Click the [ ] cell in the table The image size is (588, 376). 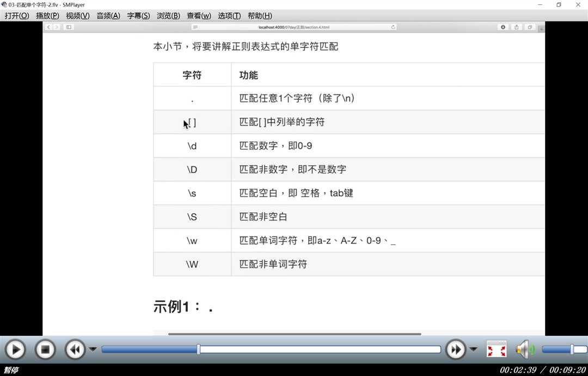[x=192, y=122]
